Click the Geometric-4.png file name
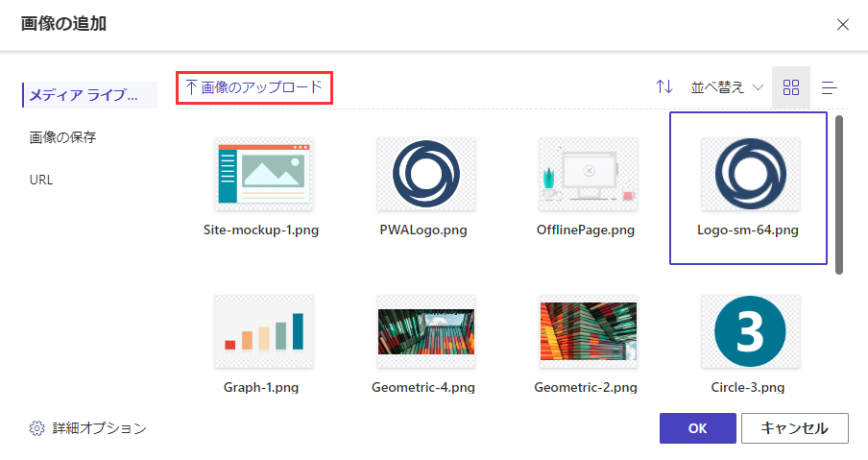 click(x=423, y=387)
